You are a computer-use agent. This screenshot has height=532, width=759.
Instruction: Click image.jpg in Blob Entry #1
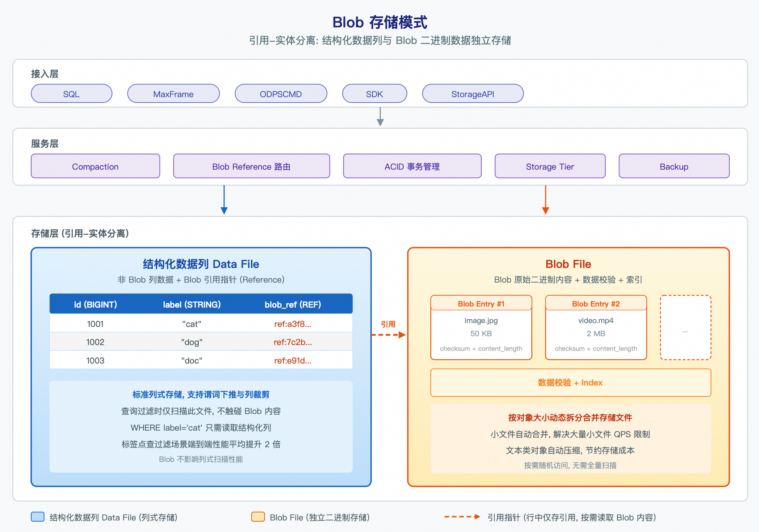pyautogui.click(x=481, y=320)
